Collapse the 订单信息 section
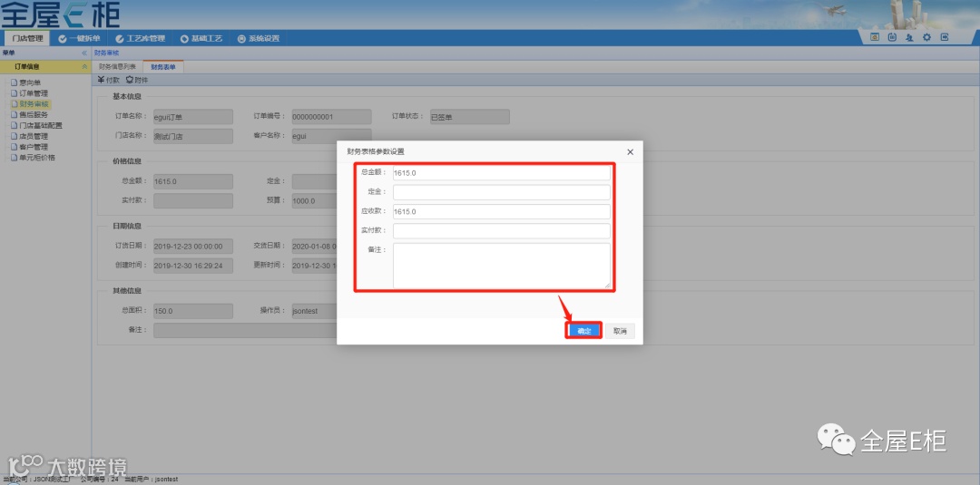The width and height of the screenshot is (980, 485). click(x=84, y=67)
